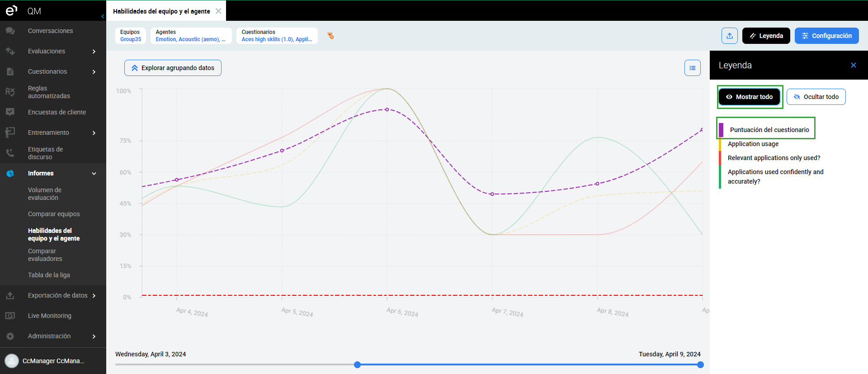
Task: Click the Reglas automatizadas icon
Action: click(x=10, y=92)
